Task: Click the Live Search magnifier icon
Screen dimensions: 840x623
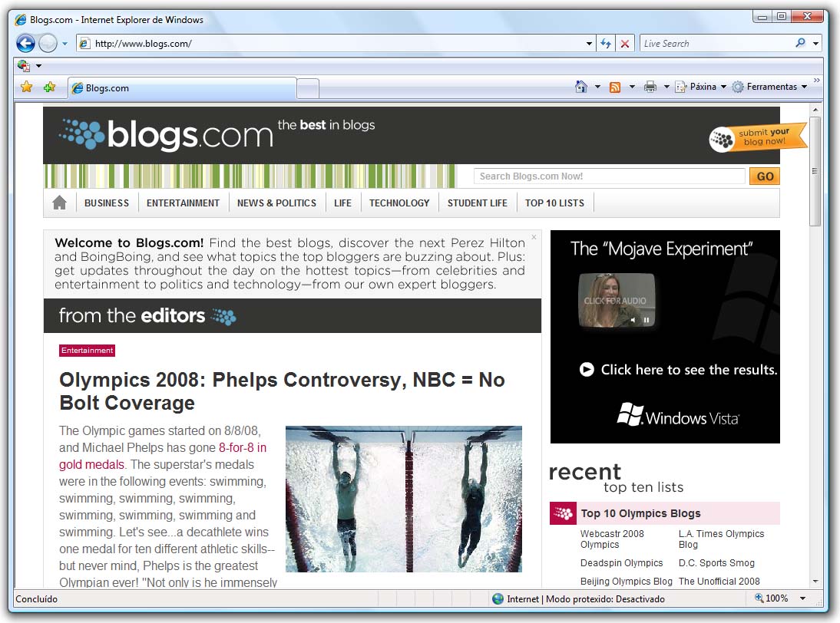Action: 800,43
